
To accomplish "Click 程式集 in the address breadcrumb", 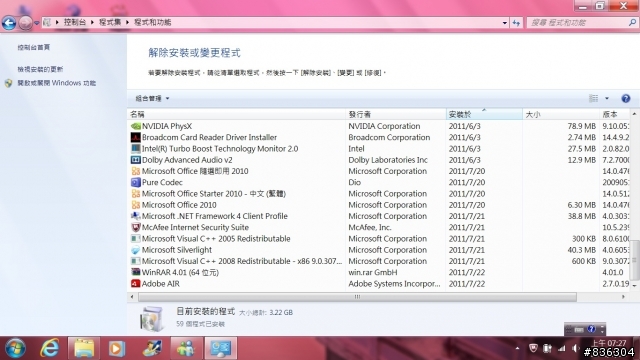I will pos(110,22).
